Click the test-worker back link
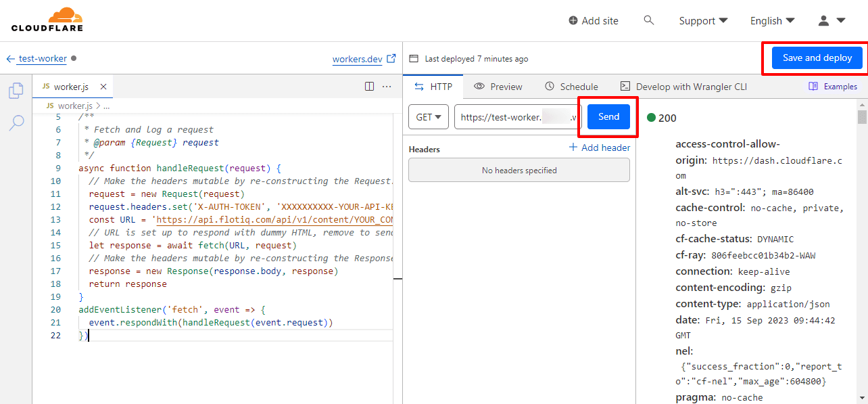Viewport: 868px width, 404px height. (x=43, y=59)
